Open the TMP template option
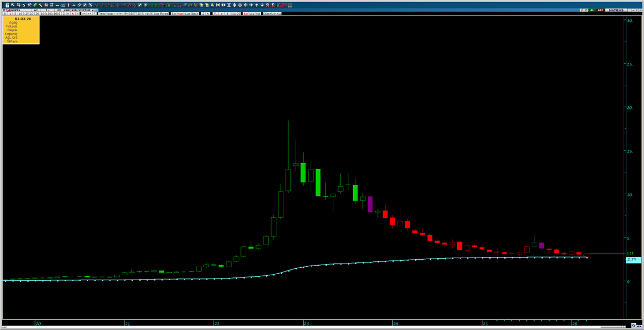644x330 pixels. click(87, 10)
